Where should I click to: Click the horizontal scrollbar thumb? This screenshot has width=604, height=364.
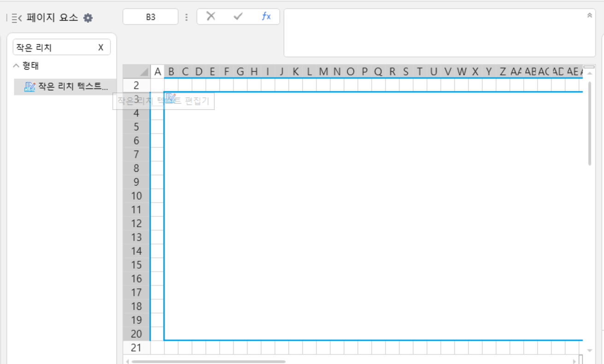click(208, 361)
